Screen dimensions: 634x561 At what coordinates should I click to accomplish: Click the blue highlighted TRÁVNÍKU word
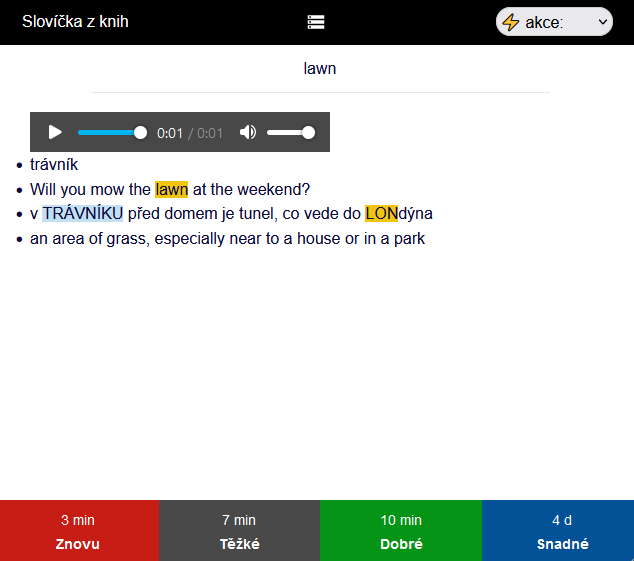[82, 214]
